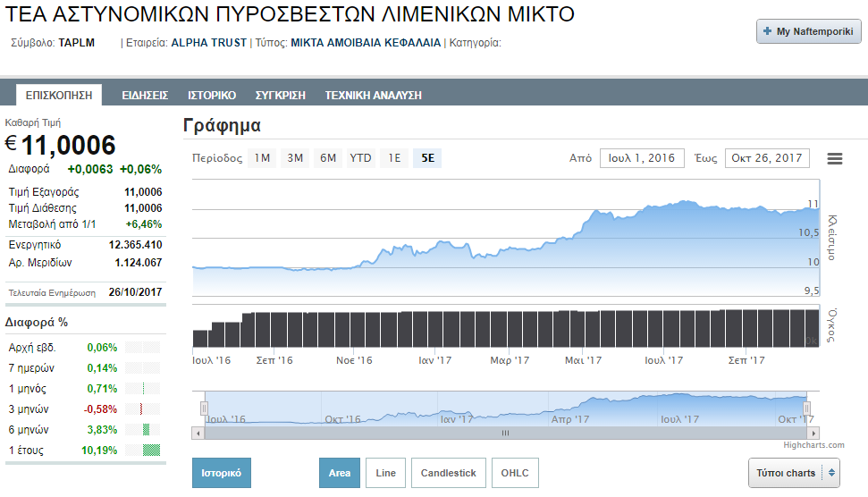Select the 1M period option
This screenshot has height=497, width=868.
(x=262, y=158)
